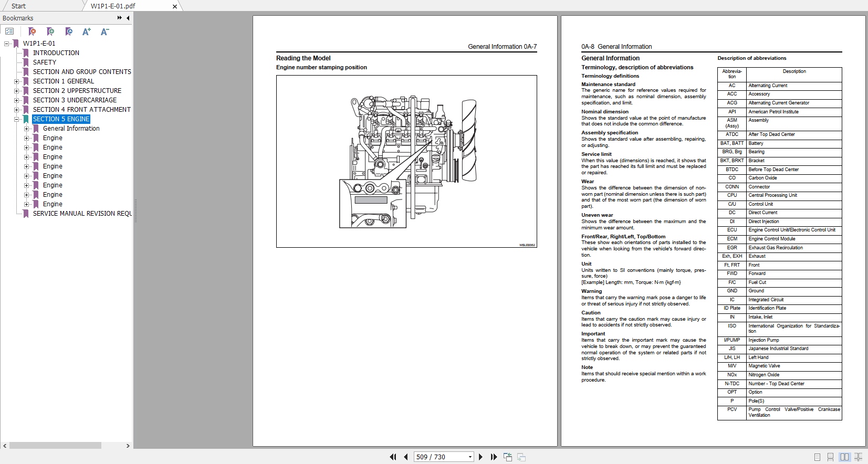The height and width of the screenshot is (464, 868).
Task: Add a new bookmark
Action: [x=50, y=31]
